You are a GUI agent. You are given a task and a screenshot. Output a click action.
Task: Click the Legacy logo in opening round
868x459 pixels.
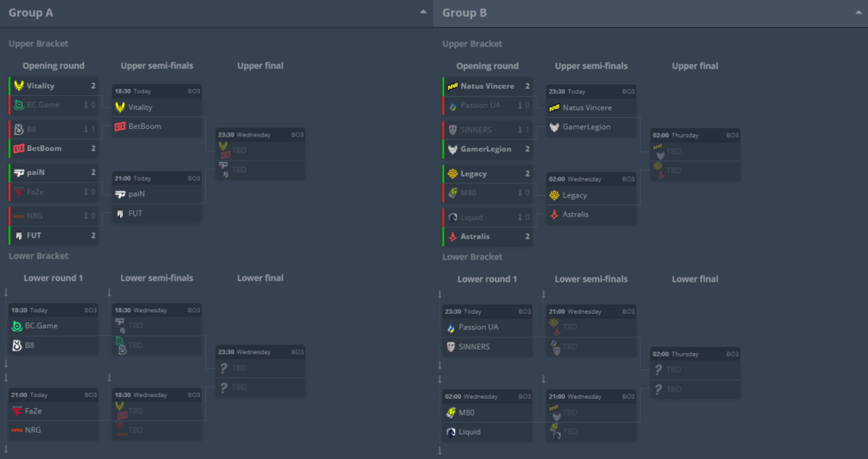[x=453, y=174]
